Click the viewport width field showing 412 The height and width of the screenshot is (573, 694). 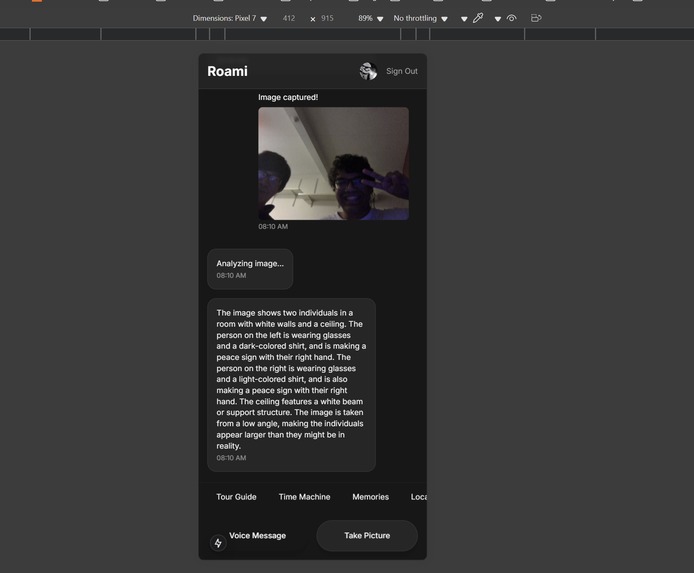click(289, 18)
